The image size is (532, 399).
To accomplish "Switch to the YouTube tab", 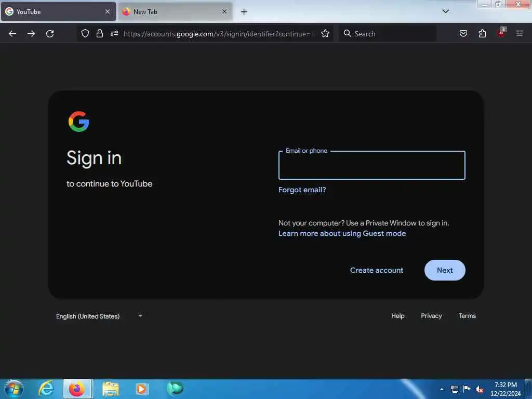I will click(58, 11).
